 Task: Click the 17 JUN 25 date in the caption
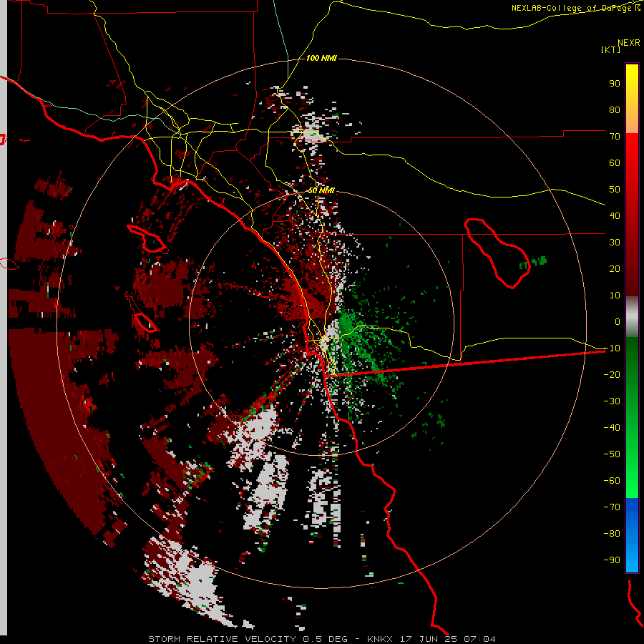point(429,639)
